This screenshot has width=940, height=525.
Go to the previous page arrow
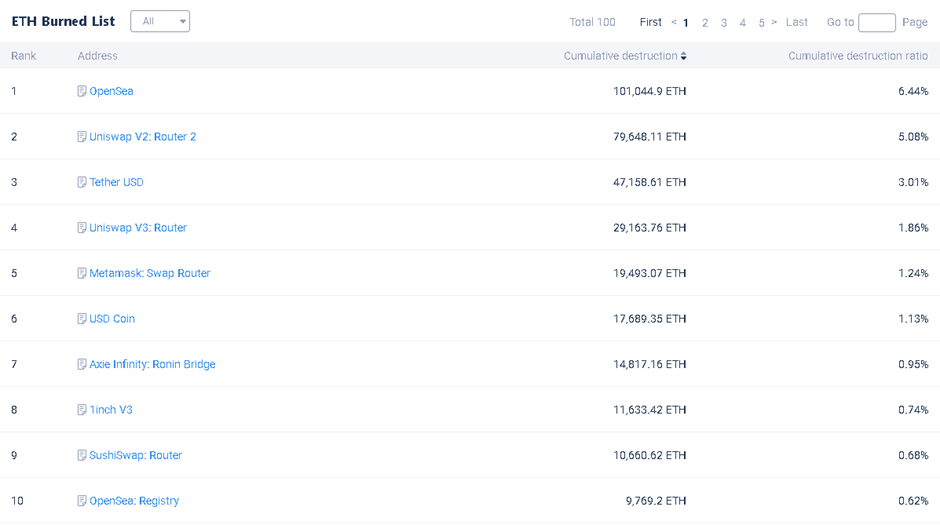674,22
